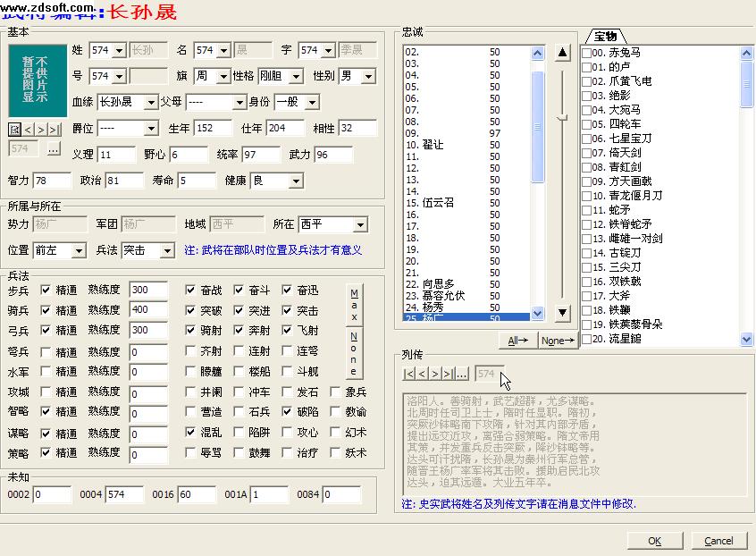Click '...' browse button in 列传 section
Viewport: 756px width, 556px height.
coord(461,374)
